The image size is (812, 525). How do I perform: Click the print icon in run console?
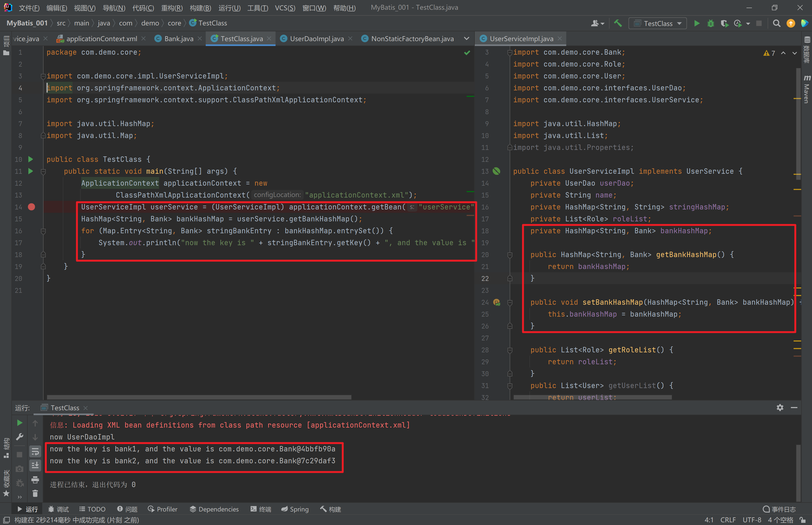35,480
